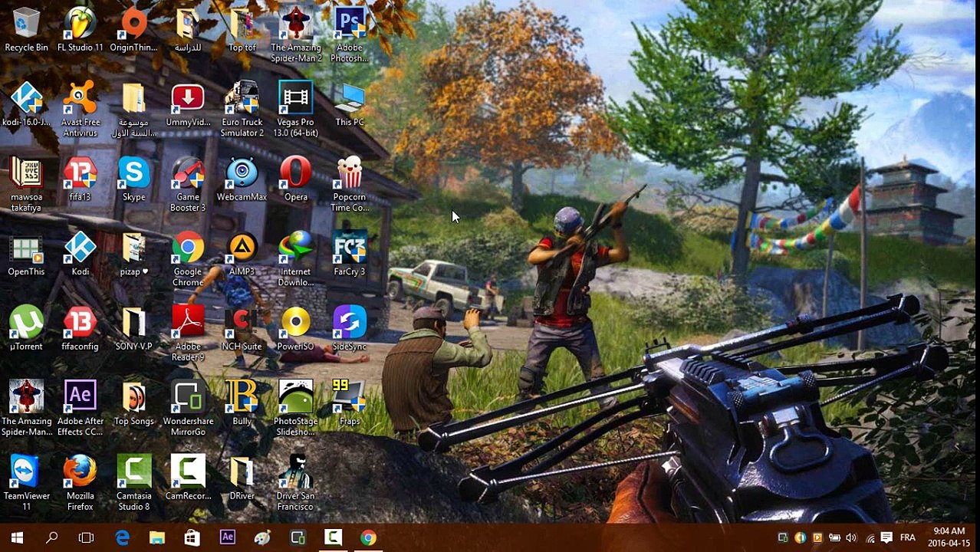Select the Adobe Reader 9 shortcut
Screen dimensions: 980x552
click(x=188, y=335)
